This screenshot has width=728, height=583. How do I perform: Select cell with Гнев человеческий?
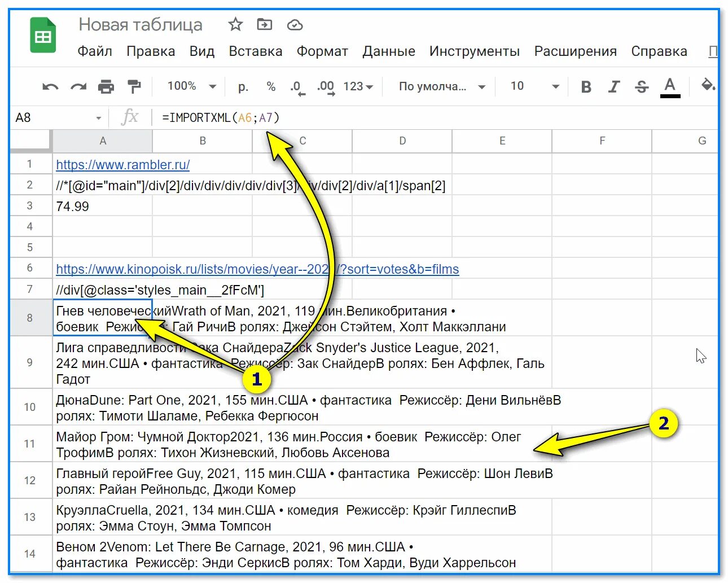(103, 318)
